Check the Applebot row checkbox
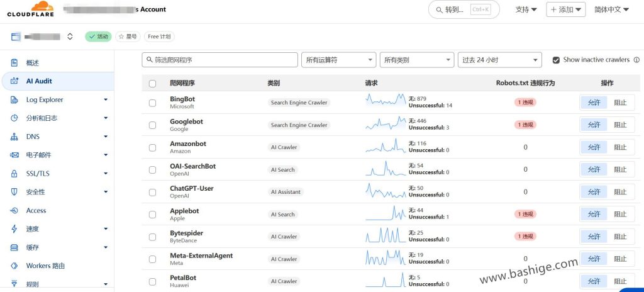 (152, 214)
